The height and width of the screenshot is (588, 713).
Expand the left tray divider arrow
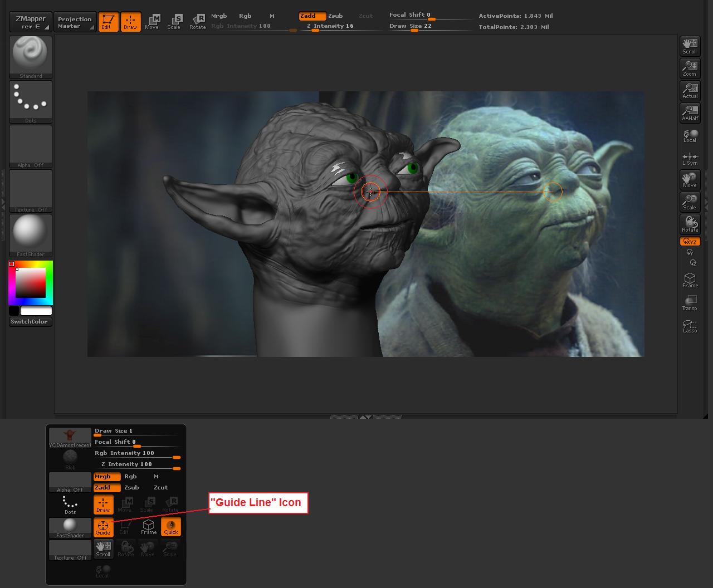pyautogui.click(x=3, y=205)
